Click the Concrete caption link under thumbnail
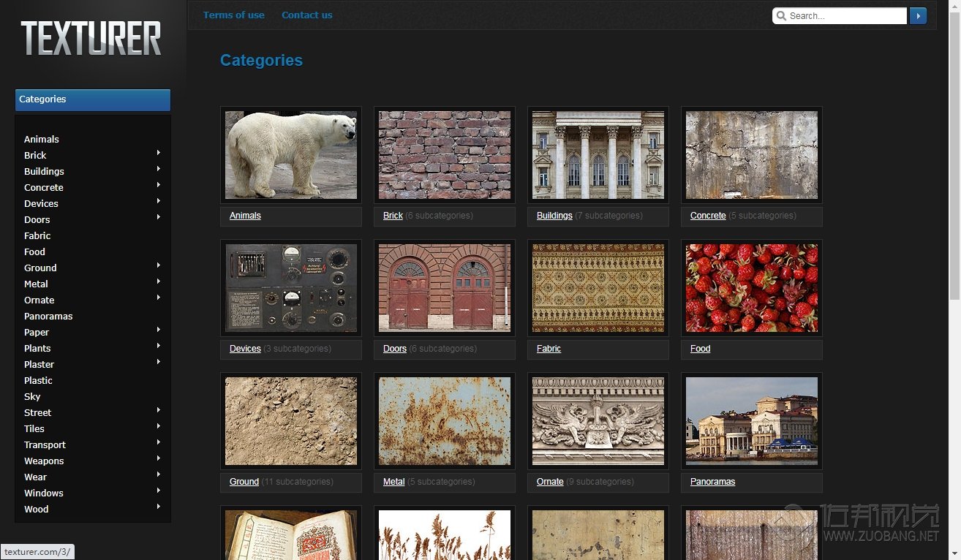Image resolution: width=961 pixels, height=560 pixels. pos(708,216)
